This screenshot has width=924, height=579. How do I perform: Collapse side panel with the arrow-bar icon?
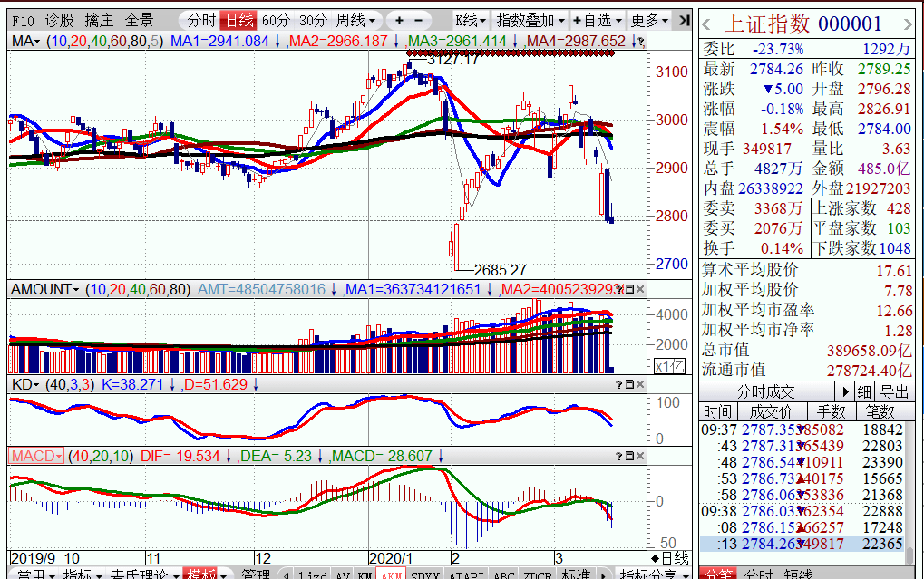click(684, 21)
